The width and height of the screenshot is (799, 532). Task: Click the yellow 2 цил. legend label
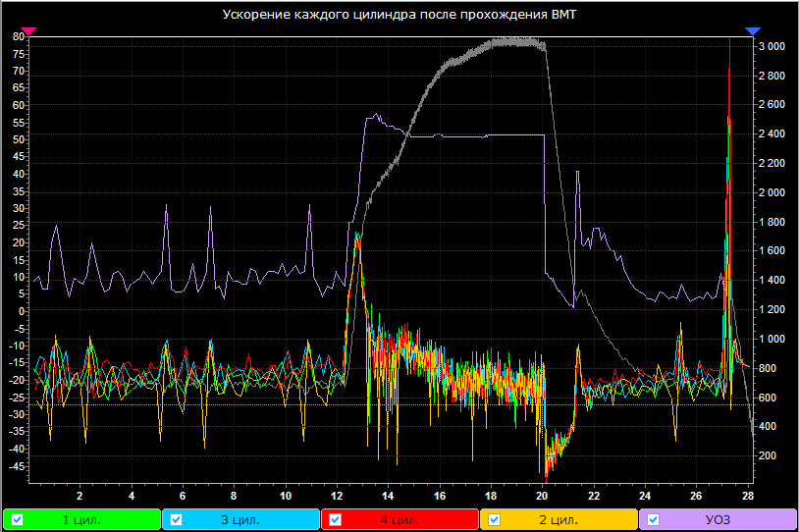pyautogui.click(x=559, y=520)
